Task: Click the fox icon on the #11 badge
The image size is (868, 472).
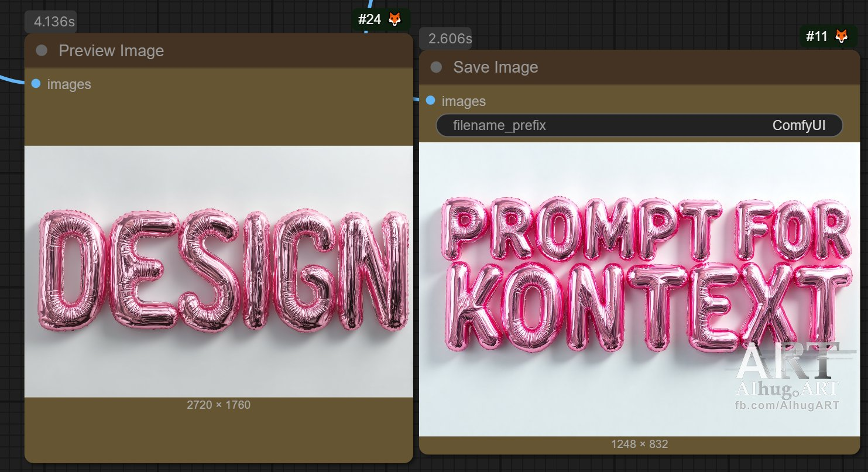Action: [841, 36]
